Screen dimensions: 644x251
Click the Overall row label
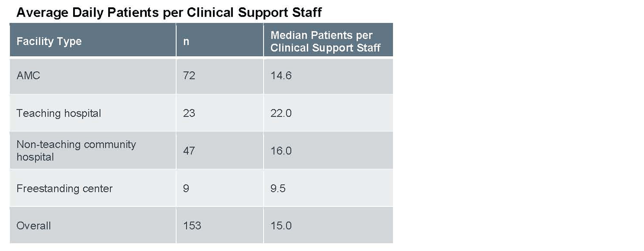(x=34, y=226)
